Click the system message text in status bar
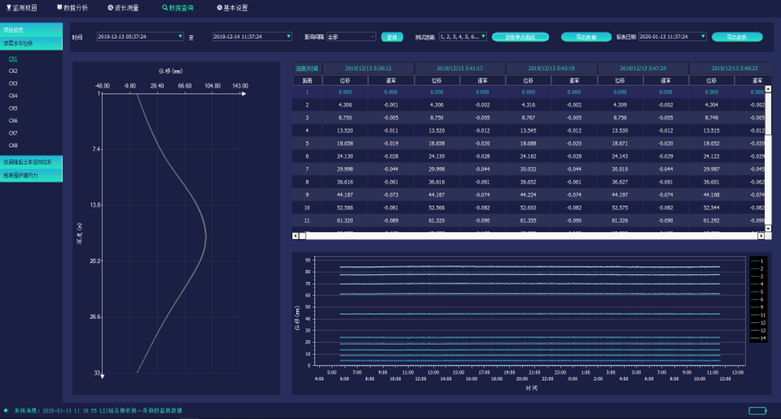Viewport: 781px width, 419px height. coord(98,411)
